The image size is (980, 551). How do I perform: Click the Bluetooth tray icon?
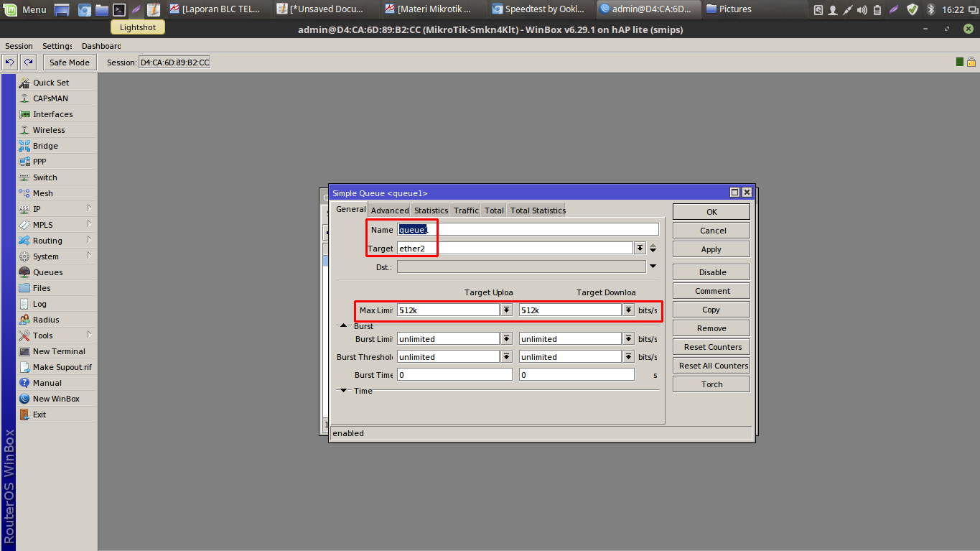(x=930, y=9)
